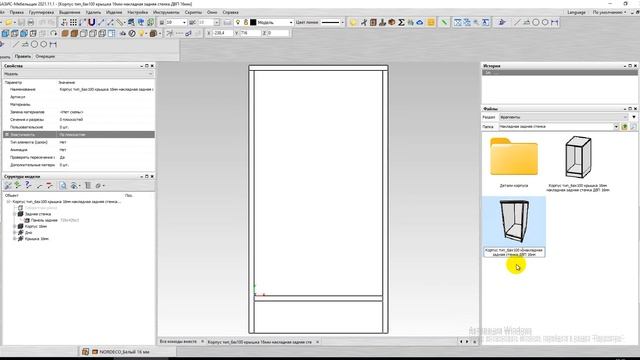
Task: Click the Y coordinate input field
Action: tap(250, 33)
